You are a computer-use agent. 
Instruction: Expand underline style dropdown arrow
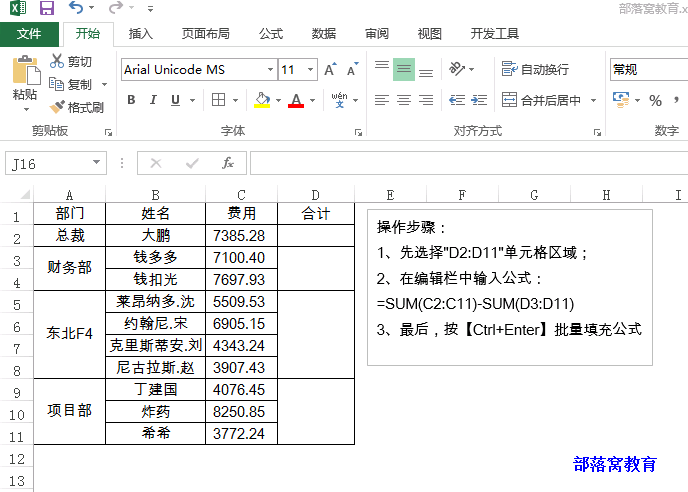pos(192,101)
